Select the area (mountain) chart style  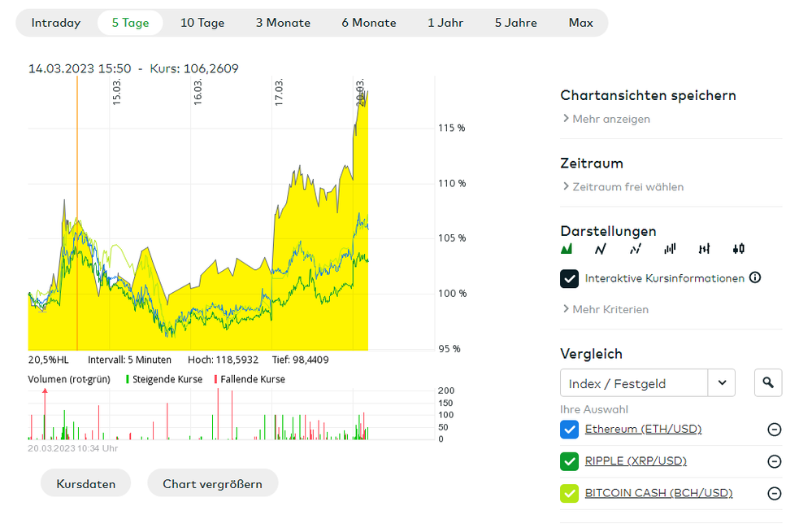point(567,249)
